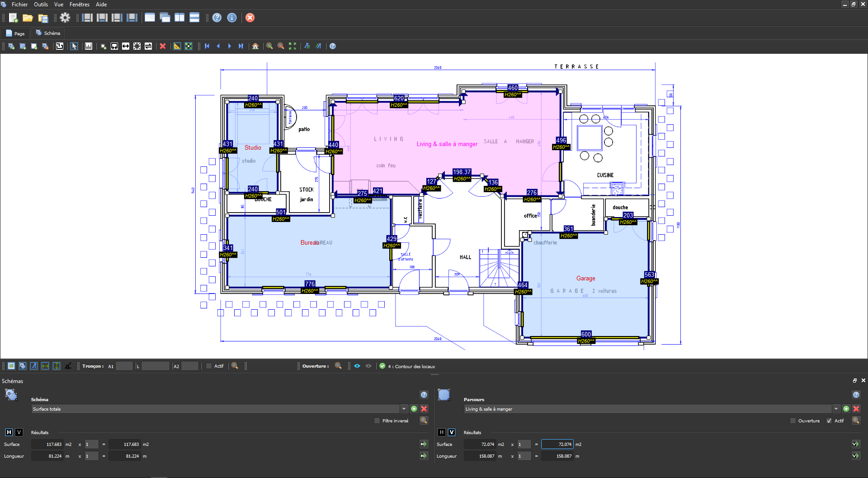Expand the Surface totale schema dropdown
The height and width of the screenshot is (478, 868).
pyautogui.click(x=404, y=409)
